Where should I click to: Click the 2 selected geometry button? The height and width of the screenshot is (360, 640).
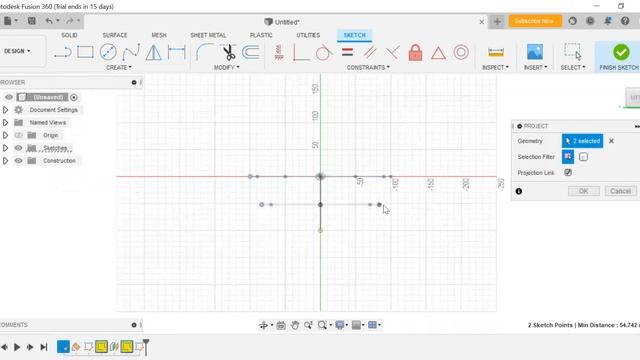click(x=582, y=141)
